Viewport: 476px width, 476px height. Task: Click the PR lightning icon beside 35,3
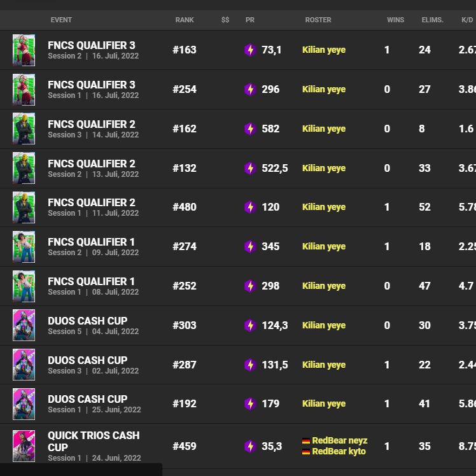point(250,446)
